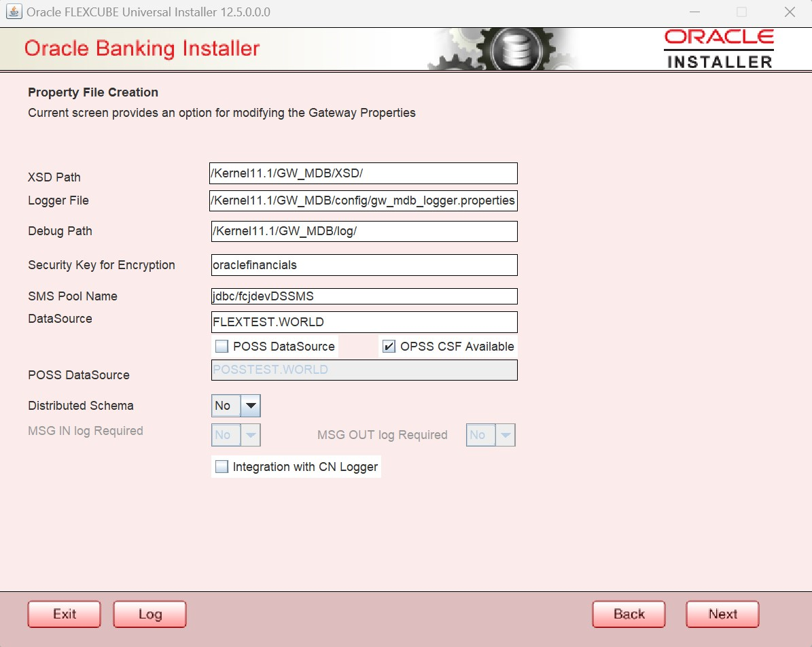Screen dimensions: 812x647
Task: Open the Distributed Schema dropdown
Action: pyautogui.click(x=236, y=406)
